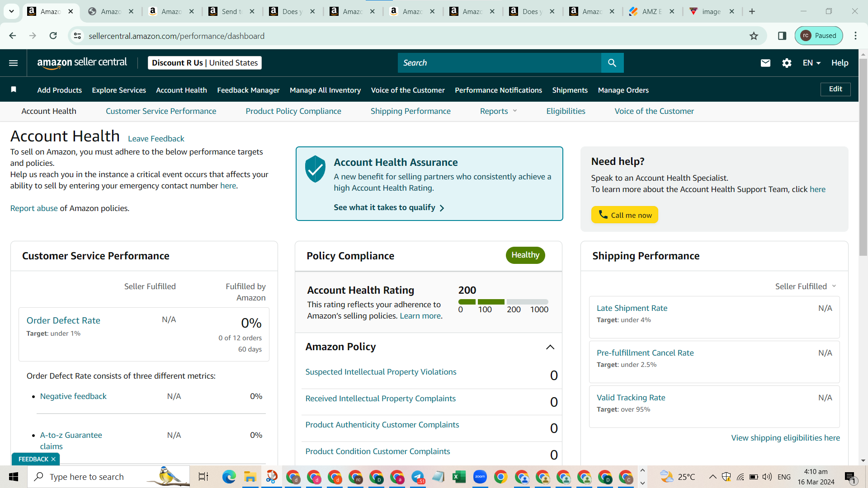Viewport: 868px width, 488px height.
Task: Click the Edit navigation button
Action: tap(835, 89)
